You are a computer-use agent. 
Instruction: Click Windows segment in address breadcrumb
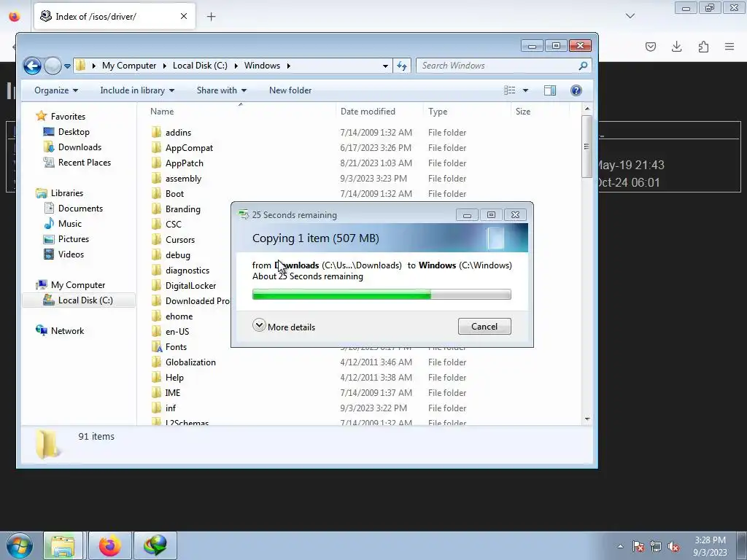(262, 66)
